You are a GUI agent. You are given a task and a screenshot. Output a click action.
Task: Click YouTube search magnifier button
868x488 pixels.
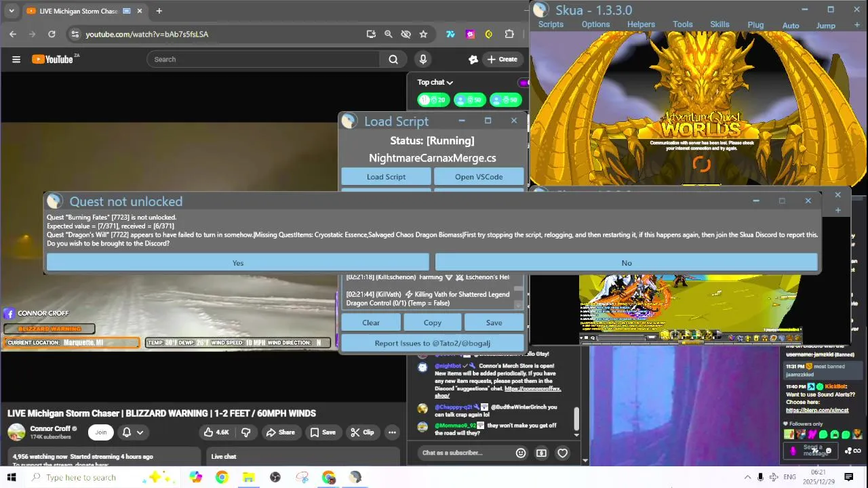(393, 59)
